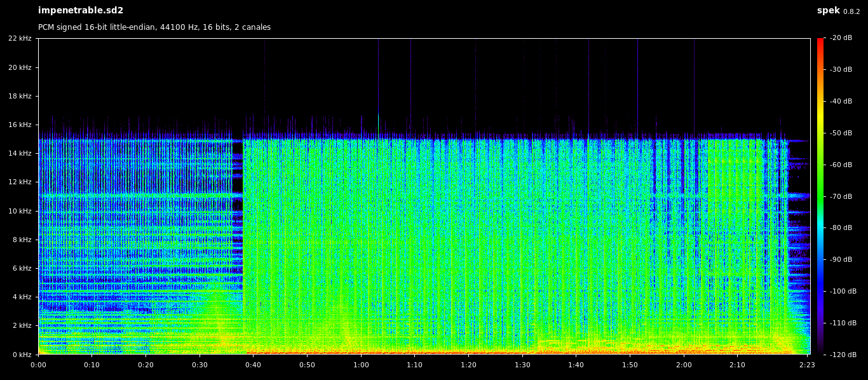Click the -60 dB scale label
Screen dimensions: 868x380
pyautogui.click(x=841, y=165)
